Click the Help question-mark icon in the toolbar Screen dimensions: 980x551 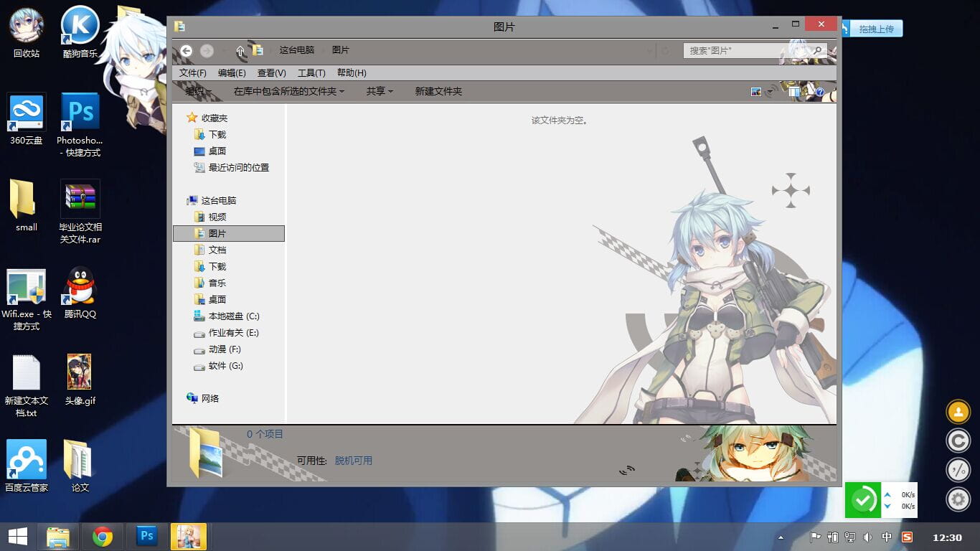819,91
